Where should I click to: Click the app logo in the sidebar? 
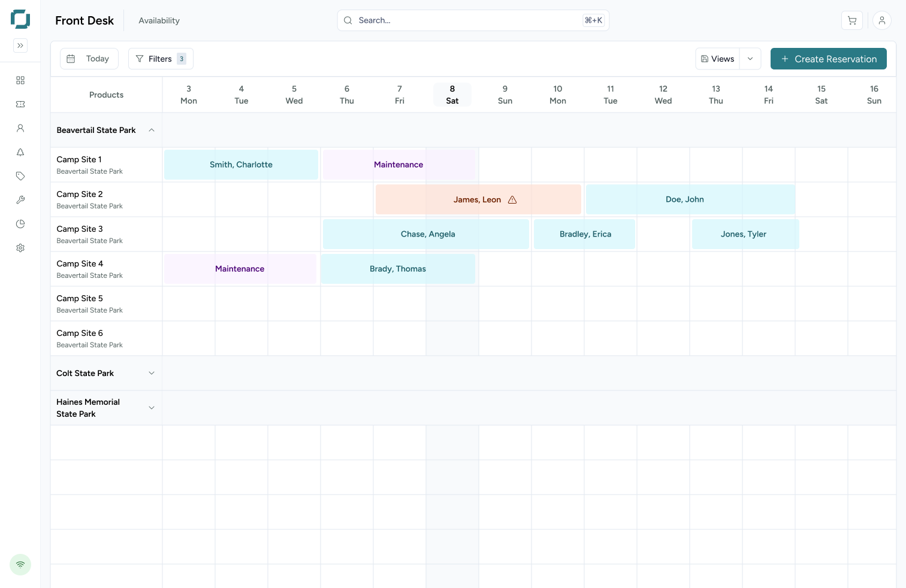20,19
